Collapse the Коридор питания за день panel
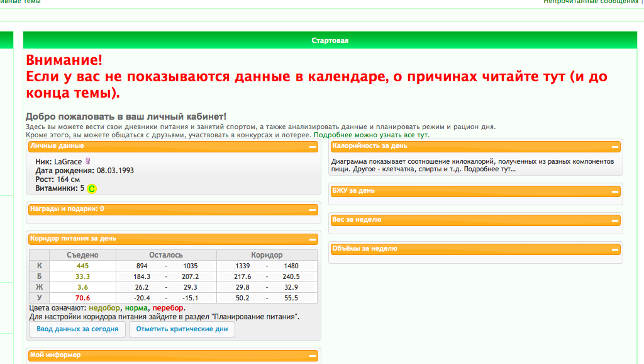The width and height of the screenshot is (644, 364). click(x=313, y=239)
